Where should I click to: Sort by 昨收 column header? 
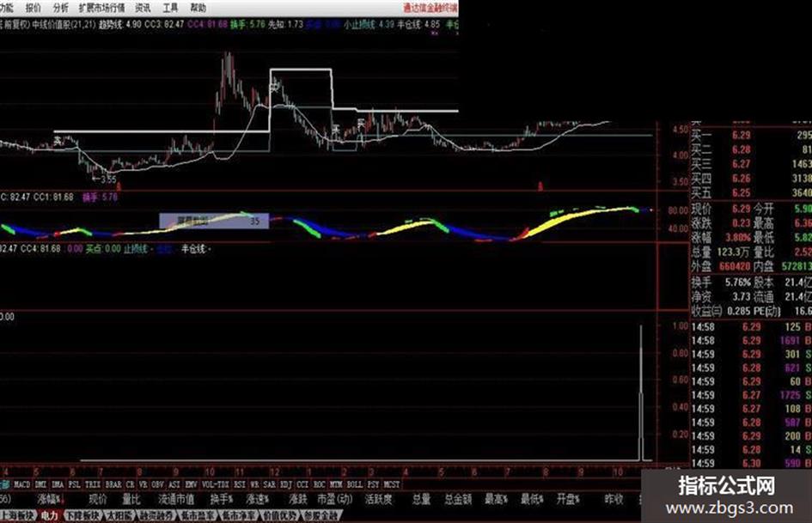coord(614,500)
